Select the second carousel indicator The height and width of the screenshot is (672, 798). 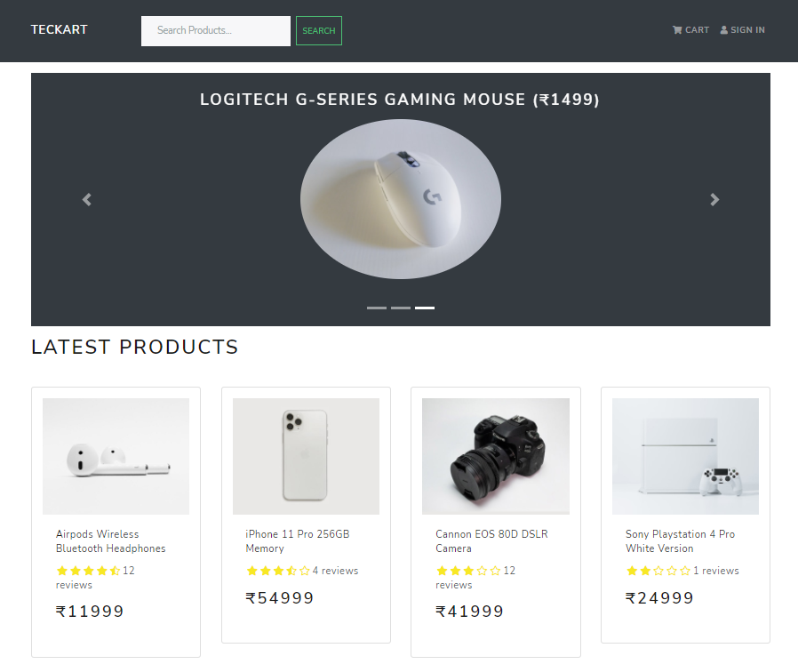click(x=401, y=308)
